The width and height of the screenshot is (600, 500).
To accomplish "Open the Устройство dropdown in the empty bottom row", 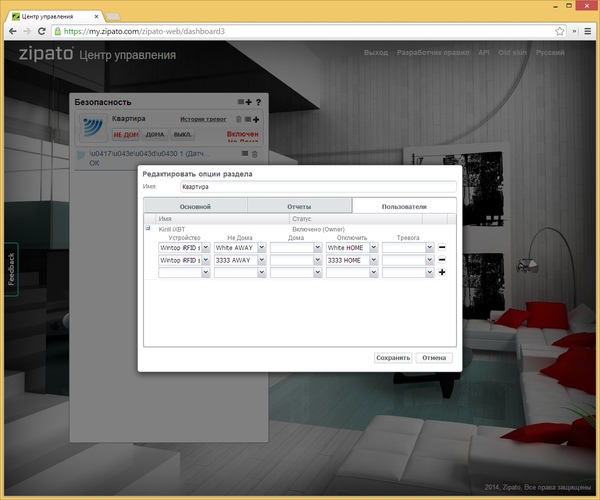I will point(205,272).
